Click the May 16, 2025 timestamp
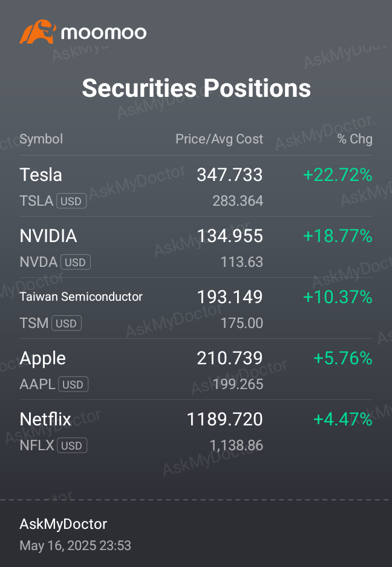Image resolution: width=392 pixels, height=567 pixels. pos(75,545)
